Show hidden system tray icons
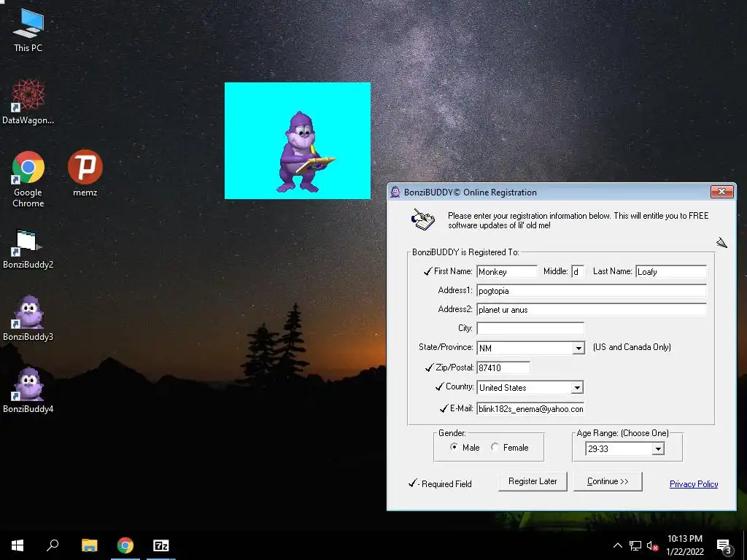Screen dimensions: 747x560 pyautogui.click(x=617, y=545)
